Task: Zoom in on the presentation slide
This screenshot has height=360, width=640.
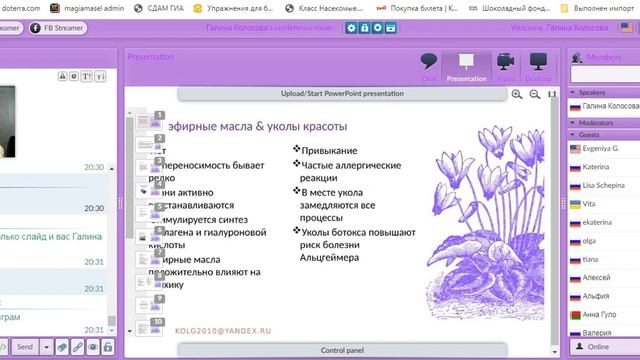Action: click(517, 94)
